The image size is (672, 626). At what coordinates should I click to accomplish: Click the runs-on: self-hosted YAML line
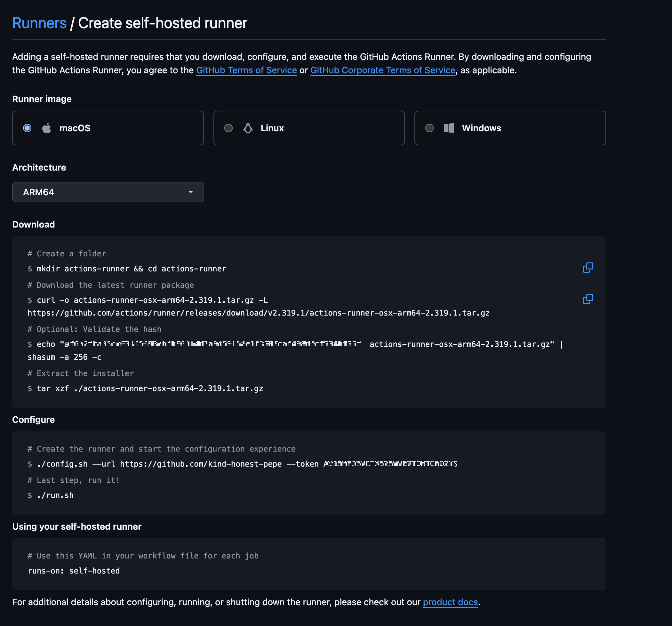[74, 571]
